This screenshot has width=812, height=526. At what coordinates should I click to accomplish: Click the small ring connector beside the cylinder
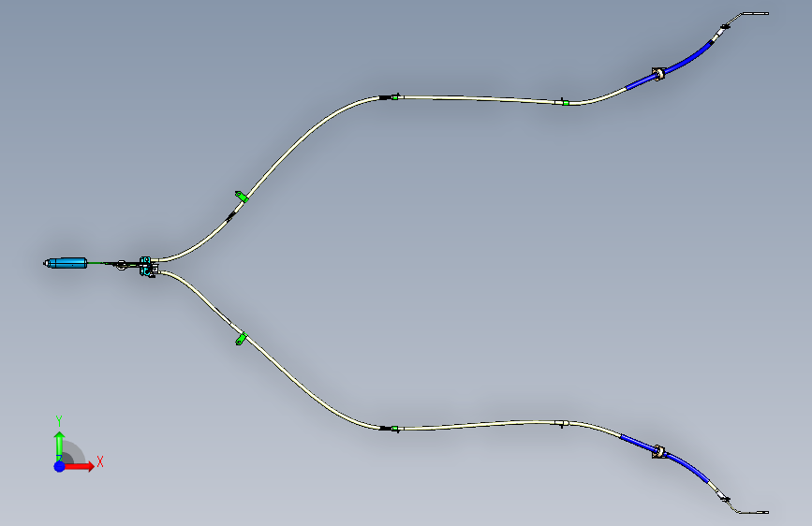121,265
